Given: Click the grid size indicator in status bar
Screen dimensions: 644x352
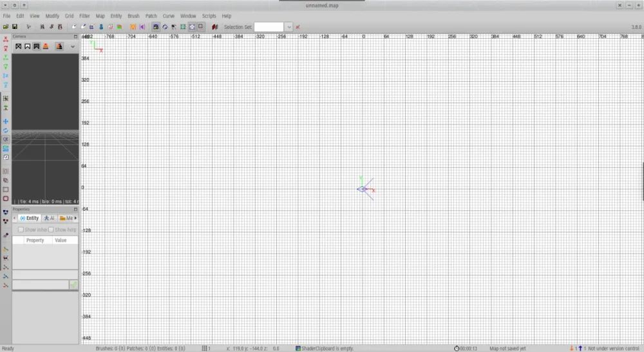Looking at the screenshot, I should click(206, 348).
